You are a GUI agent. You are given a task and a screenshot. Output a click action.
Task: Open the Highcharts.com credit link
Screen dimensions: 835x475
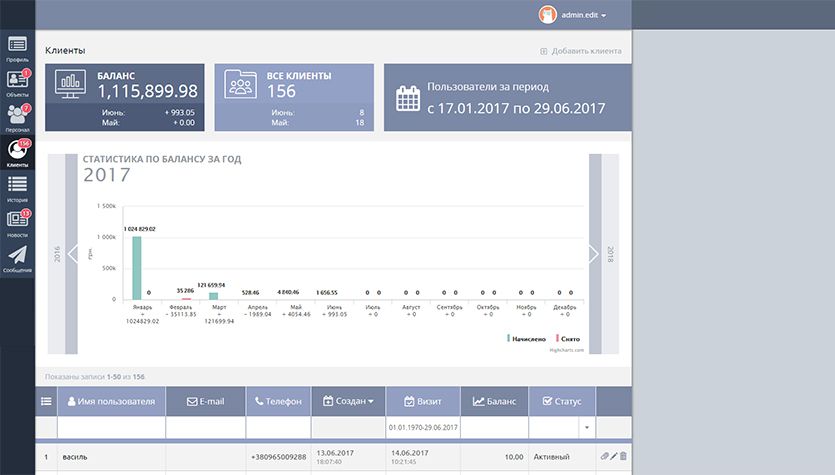click(x=567, y=350)
